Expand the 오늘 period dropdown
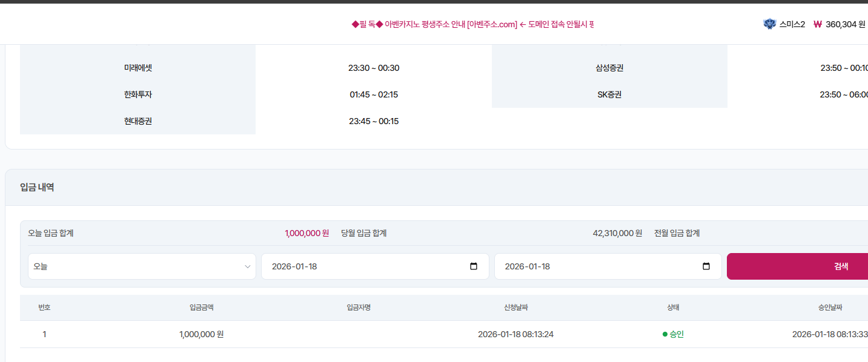The width and height of the screenshot is (868, 362). click(142, 266)
